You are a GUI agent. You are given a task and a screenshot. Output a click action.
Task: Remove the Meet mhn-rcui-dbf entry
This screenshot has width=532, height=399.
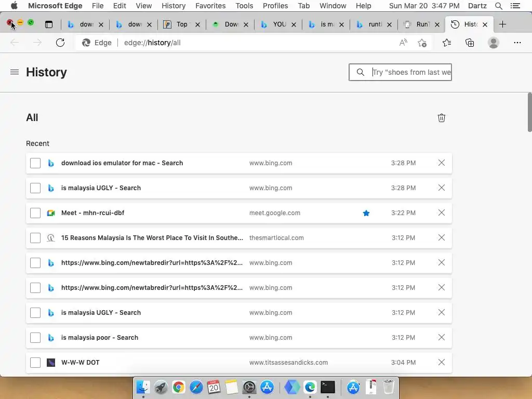tap(442, 212)
